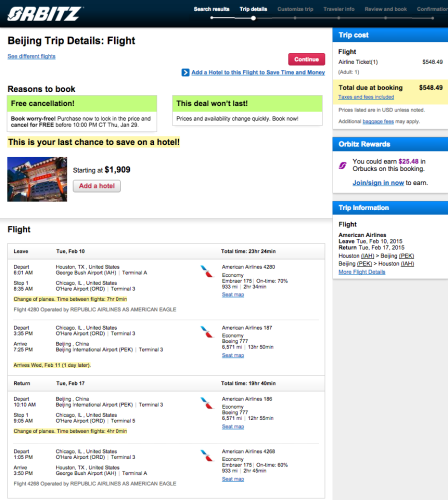Open Seat map for American Airlines 187
The width and height of the screenshot is (448, 500).
(x=233, y=355)
